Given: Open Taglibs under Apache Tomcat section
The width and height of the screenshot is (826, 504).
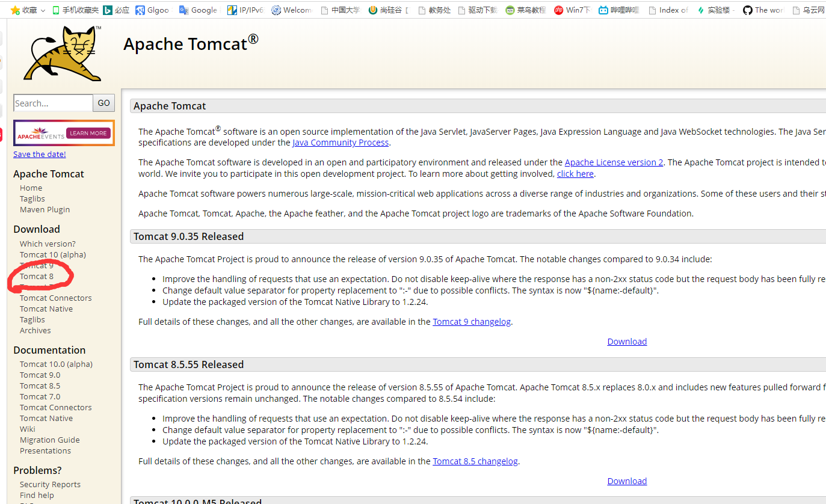Looking at the screenshot, I should click(x=32, y=198).
